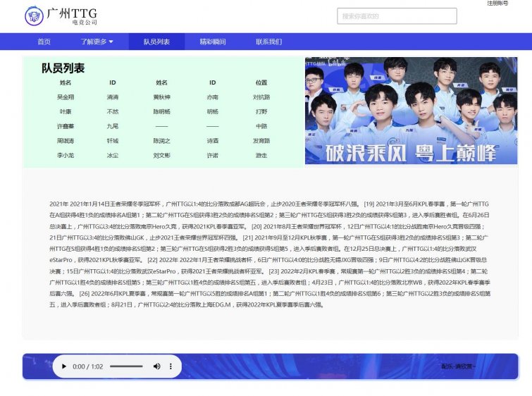This screenshot has width=532, height=396.
Task: Select player ID 九尾
Action: pyautogui.click(x=113, y=126)
